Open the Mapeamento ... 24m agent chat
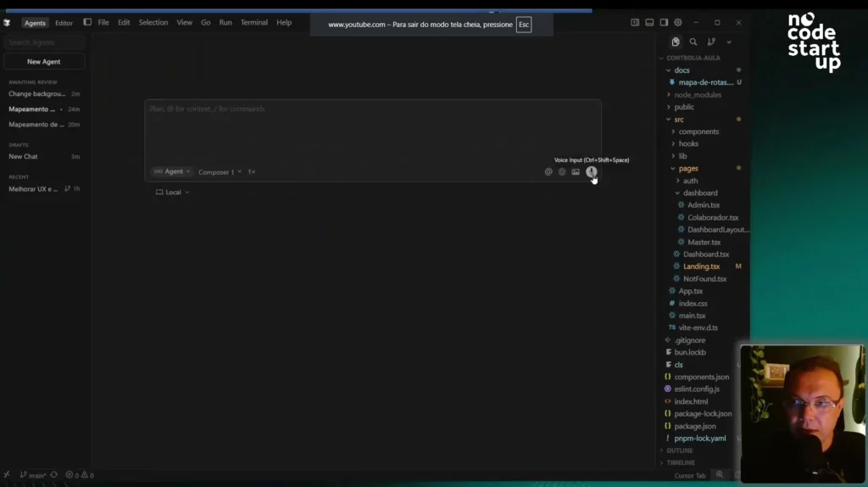 click(x=44, y=109)
